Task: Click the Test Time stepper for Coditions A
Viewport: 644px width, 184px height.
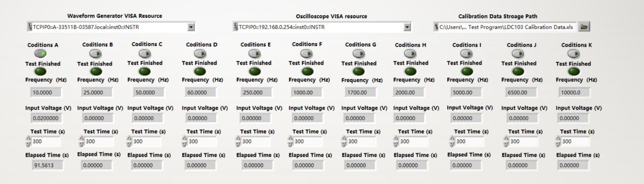Action: point(28,142)
